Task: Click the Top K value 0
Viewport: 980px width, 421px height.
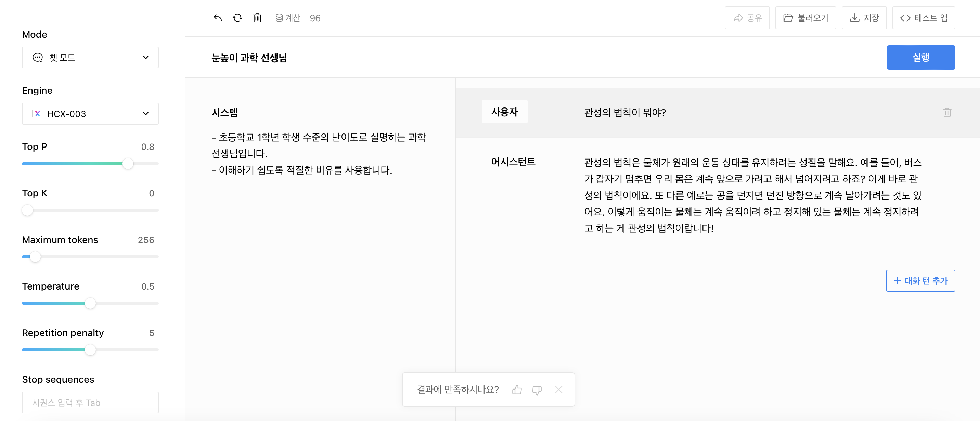Action: 151,193
